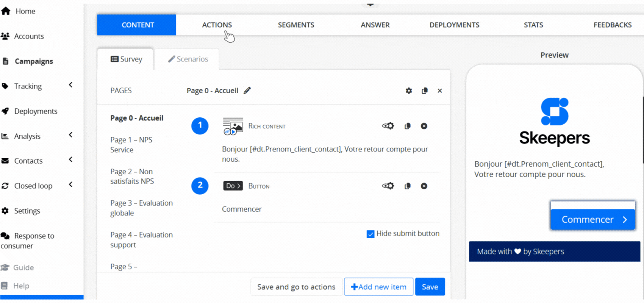Expand the Closed loop sidebar menu

tap(70, 185)
